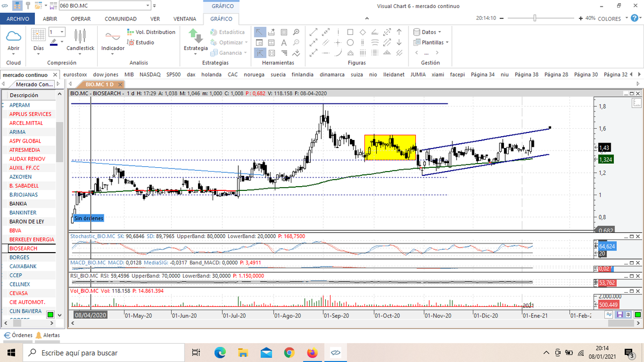Image resolution: width=644 pixels, height=362 pixels.
Task: Click the Windows search box
Action: click(x=104, y=352)
